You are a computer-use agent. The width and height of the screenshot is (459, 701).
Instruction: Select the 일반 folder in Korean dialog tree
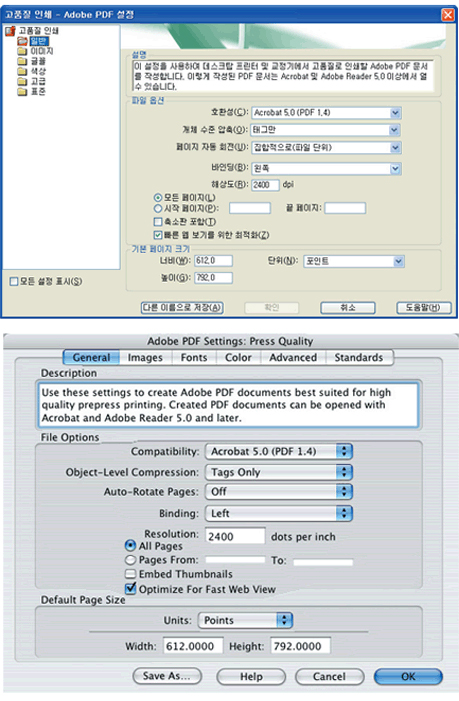point(38,41)
